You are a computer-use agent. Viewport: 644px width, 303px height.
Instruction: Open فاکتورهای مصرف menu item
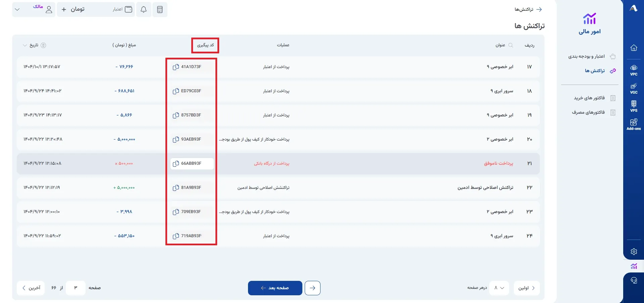594,112
